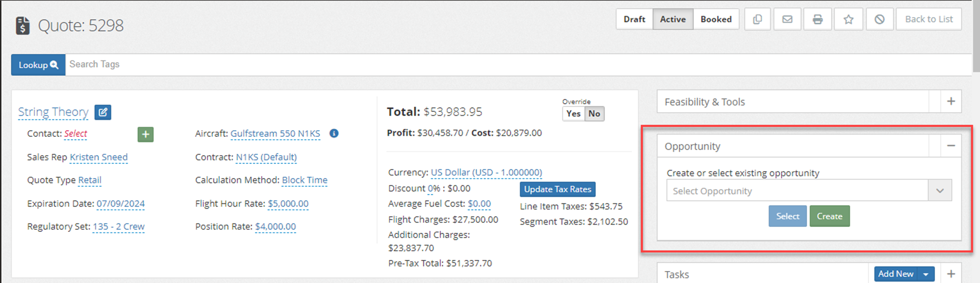This screenshot has width=980, height=283.
Task: Switch quote status to Draft
Action: coord(634,20)
